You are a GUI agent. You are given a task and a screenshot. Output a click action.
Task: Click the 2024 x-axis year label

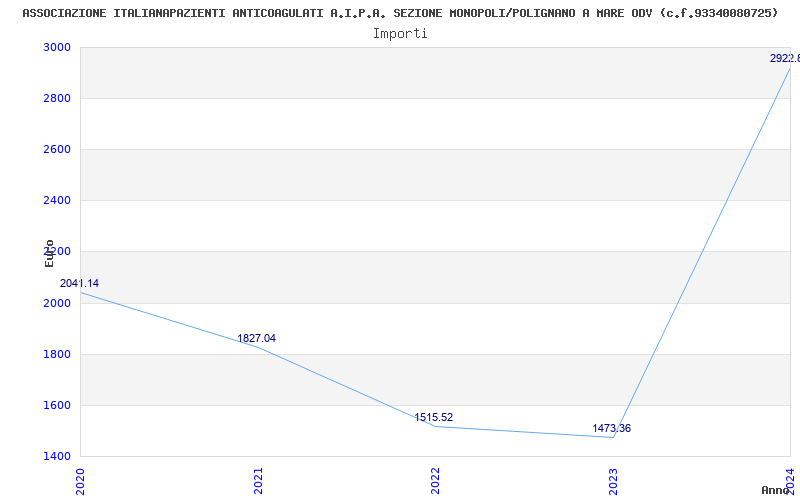click(x=790, y=481)
